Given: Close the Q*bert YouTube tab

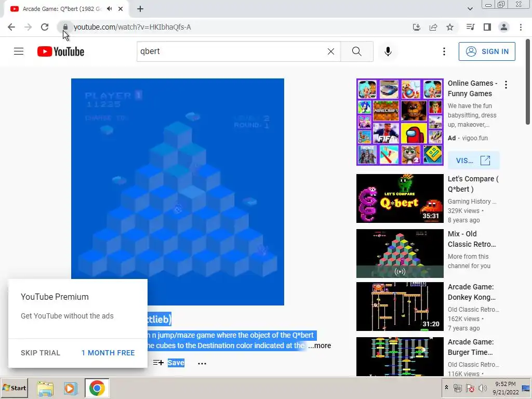Looking at the screenshot, I should point(121,9).
